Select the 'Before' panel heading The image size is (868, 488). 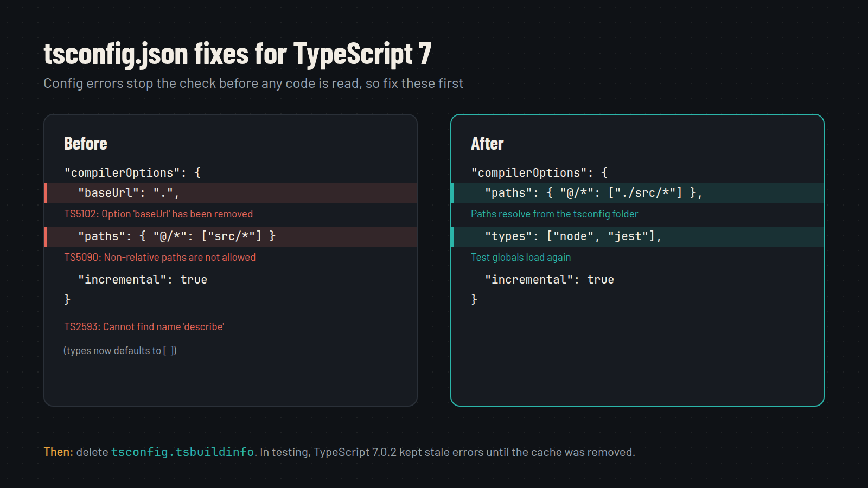86,144
